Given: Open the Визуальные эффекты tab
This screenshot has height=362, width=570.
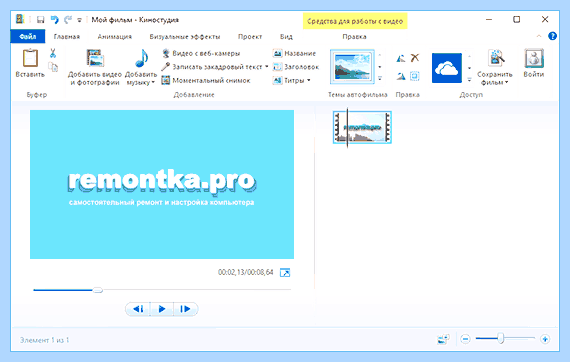Looking at the screenshot, I should click(x=185, y=37).
